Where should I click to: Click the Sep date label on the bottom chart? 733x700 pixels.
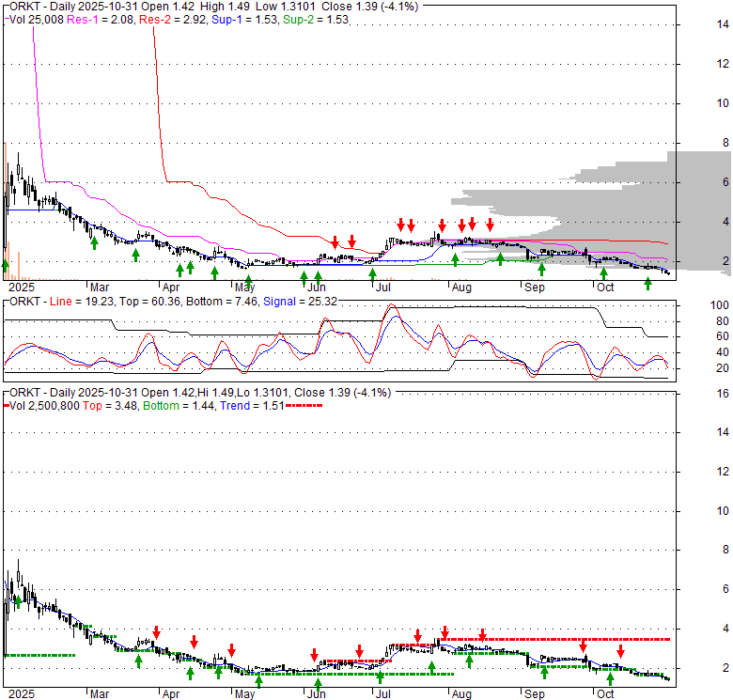coord(535,694)
